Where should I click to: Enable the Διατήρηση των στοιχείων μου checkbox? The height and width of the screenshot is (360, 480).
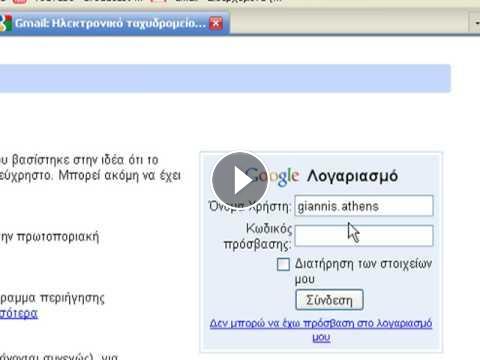(283, 265)
